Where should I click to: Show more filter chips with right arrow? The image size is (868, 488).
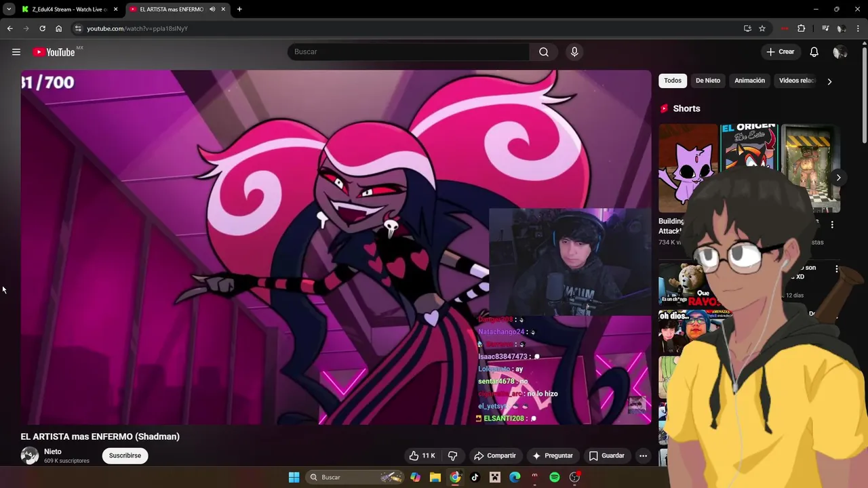click(x=829, y=81)
